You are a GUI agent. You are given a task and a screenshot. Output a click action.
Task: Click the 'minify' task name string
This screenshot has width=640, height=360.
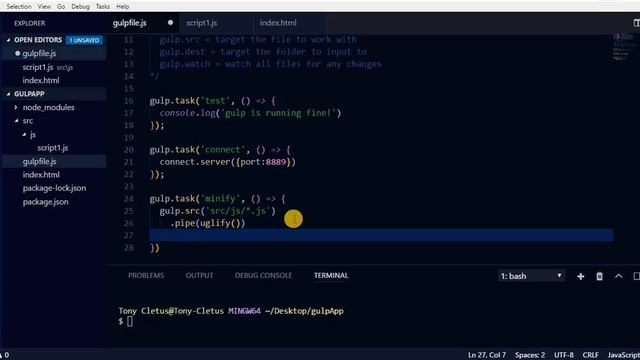coord(220,199)
